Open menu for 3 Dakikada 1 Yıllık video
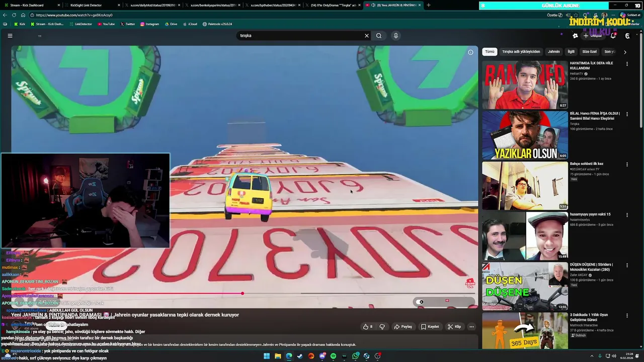The width and height of the screenshot is (644, 362). click(x=627, y=315)
